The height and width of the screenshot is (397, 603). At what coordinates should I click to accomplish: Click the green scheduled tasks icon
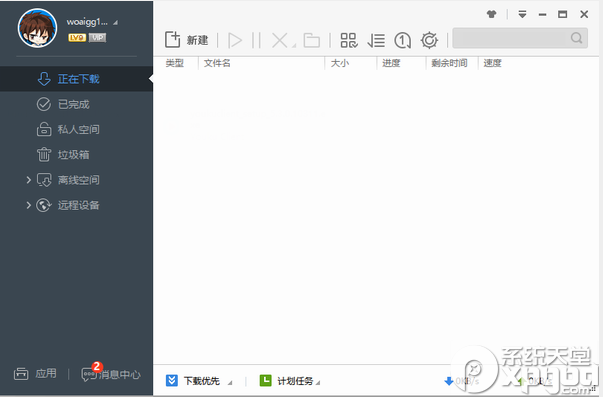265,380
